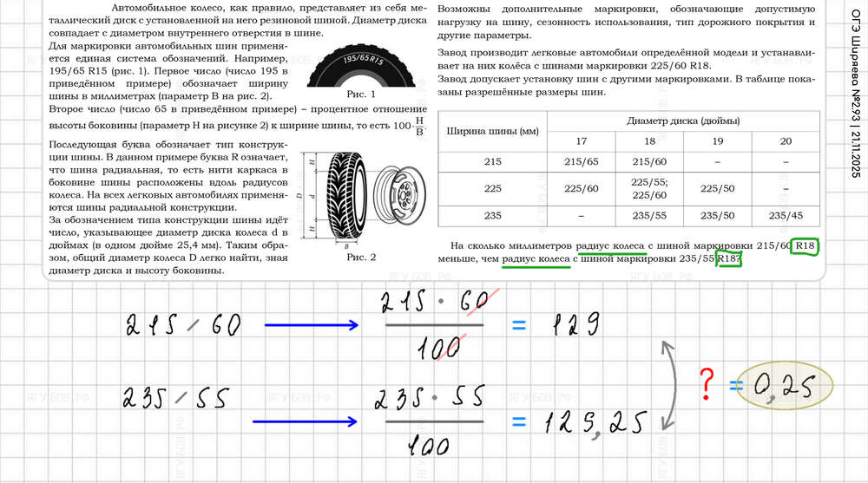Click table cell 225/50
This screenshot has width=868, height=483.
pos(717,188)
